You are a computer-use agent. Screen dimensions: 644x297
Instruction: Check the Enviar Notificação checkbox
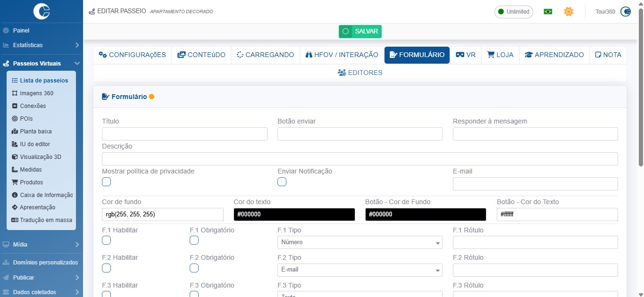click(x=282, y=182)
